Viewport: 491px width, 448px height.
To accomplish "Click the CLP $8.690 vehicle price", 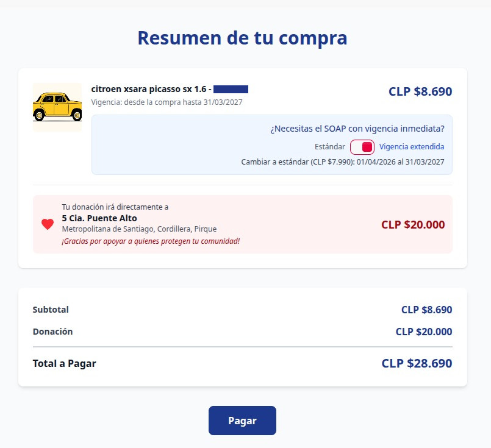I will point(420,92).
